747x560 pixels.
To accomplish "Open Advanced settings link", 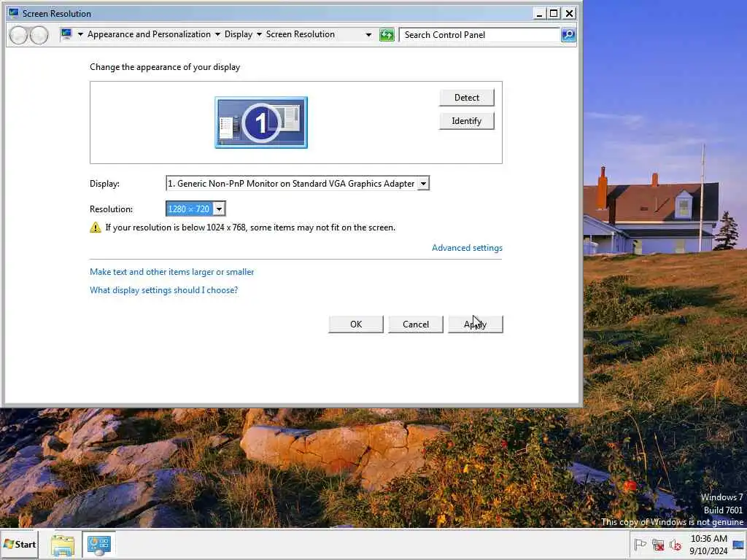I will coord(467,248).
